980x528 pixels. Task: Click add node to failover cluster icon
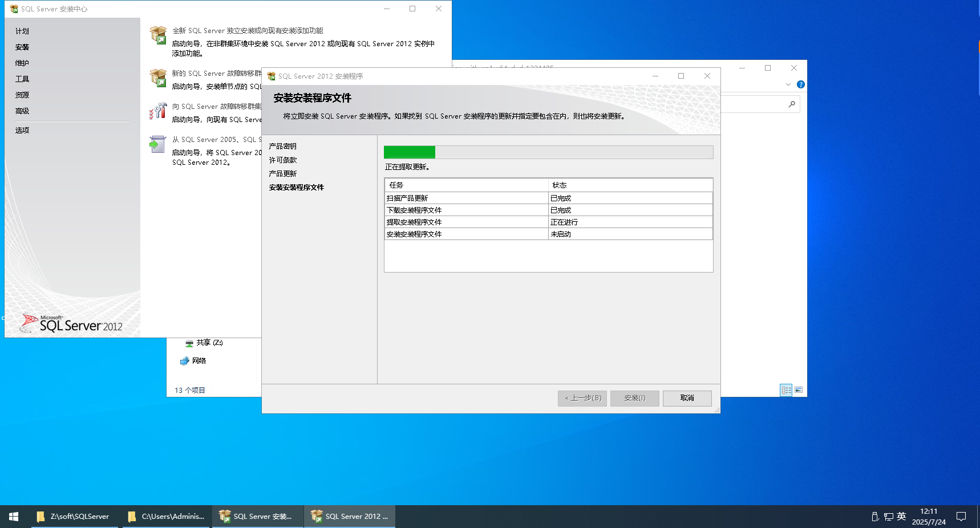coord(158,111)
